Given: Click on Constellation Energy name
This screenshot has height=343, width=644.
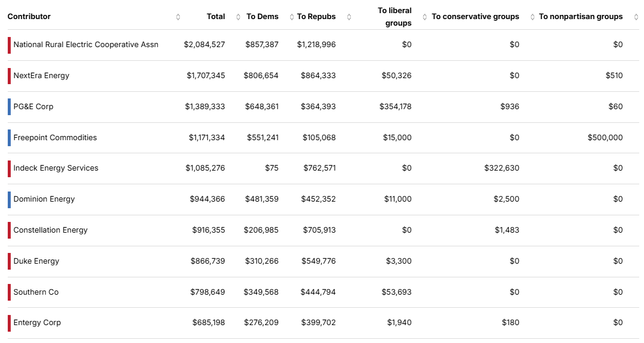Looking at the screenshot, I should tap(51, 230).
